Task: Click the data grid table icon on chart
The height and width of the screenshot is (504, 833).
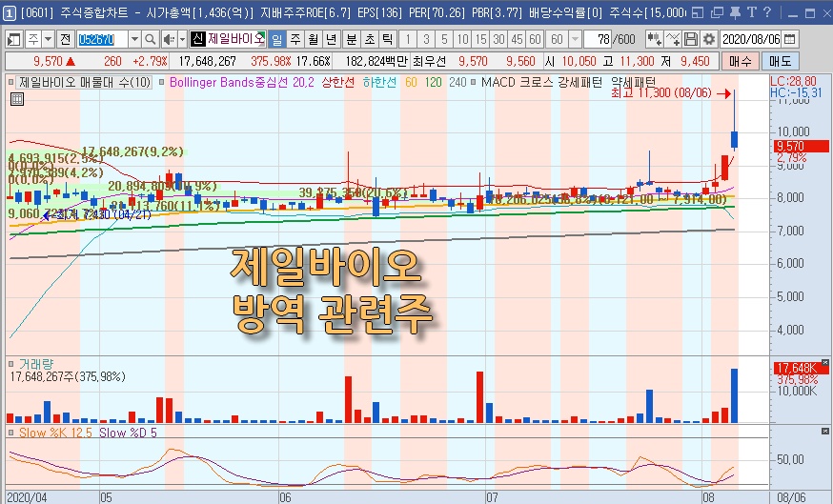Action: pos(17,99)
